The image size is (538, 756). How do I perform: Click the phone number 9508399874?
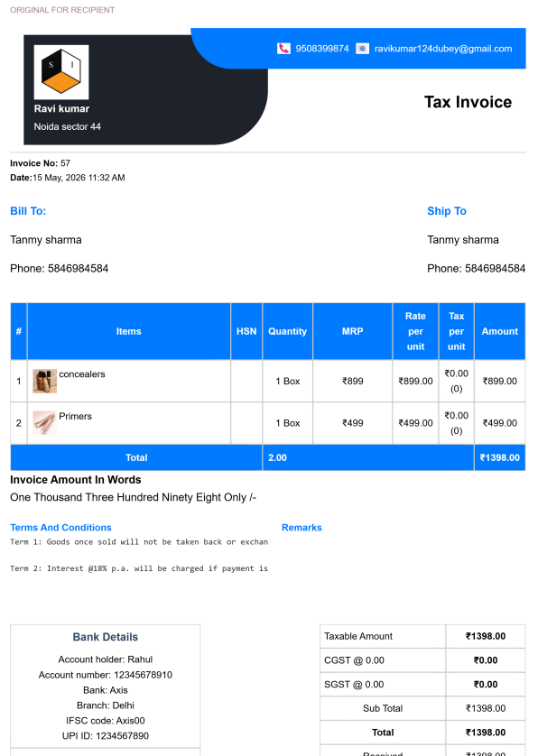322,49
